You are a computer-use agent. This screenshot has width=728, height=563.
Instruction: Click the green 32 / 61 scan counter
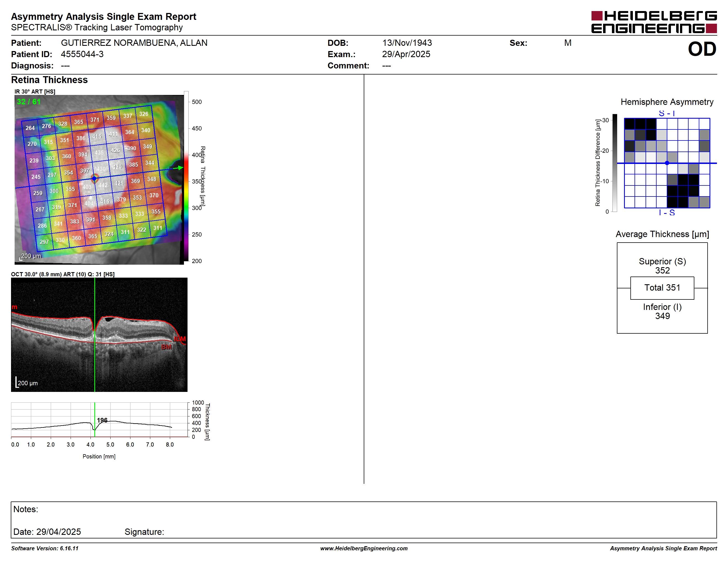[29, 101]
